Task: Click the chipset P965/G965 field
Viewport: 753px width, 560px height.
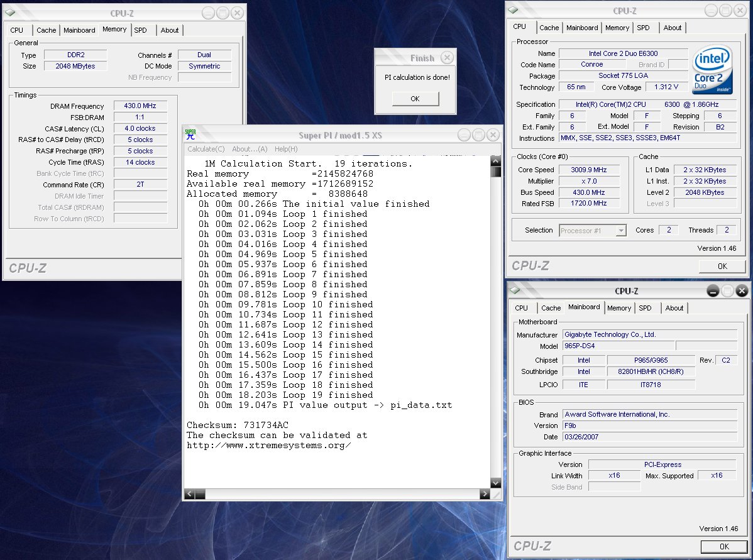Action: tap(651, 360)
